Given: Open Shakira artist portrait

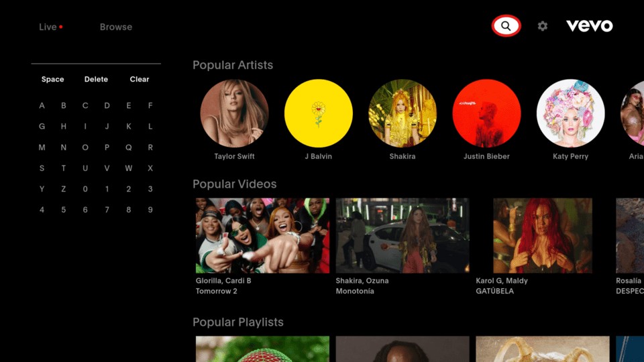Looking at the screenshot, I should (x=402, y=113).
